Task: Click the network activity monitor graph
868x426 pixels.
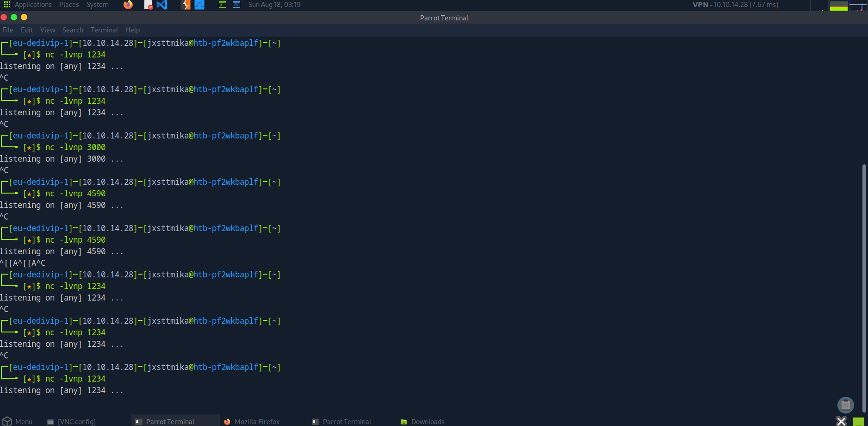Action: (858, 6)
